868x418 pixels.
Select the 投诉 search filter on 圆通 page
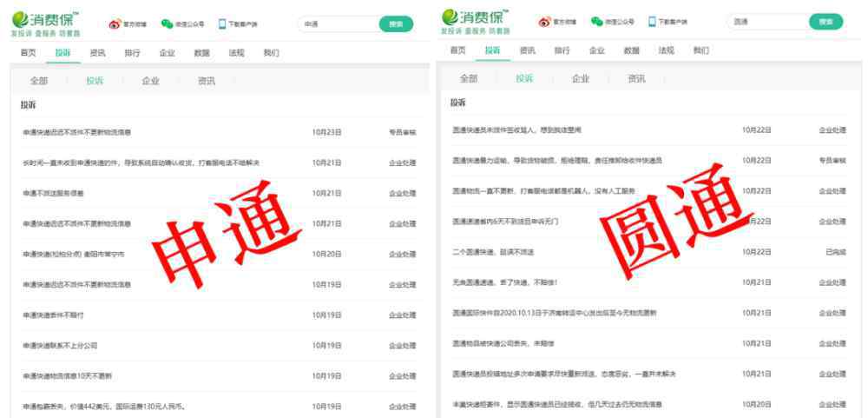[525, 79]
